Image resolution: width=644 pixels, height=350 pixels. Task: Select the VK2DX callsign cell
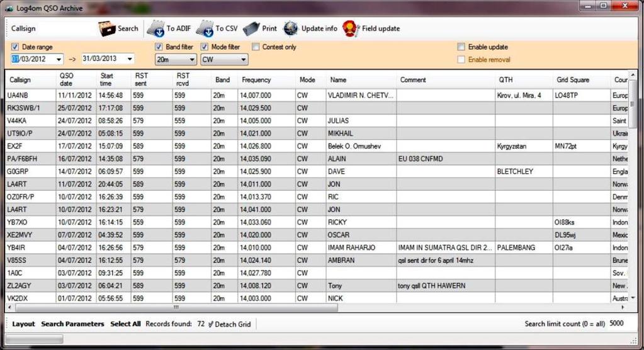(31, 298)
